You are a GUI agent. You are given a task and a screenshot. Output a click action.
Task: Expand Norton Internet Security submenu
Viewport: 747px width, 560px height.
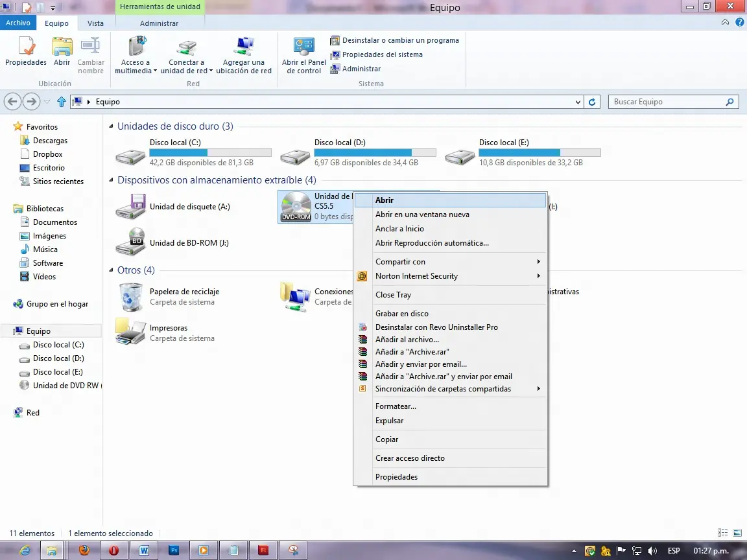450,275
